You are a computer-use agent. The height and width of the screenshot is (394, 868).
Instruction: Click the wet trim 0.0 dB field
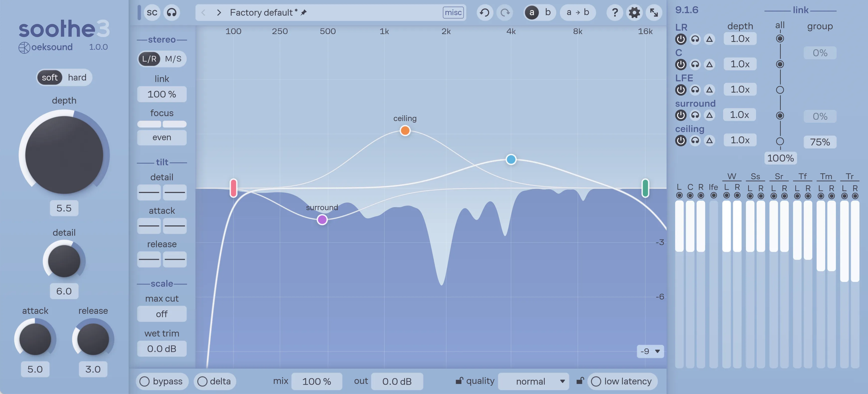pyautogui.click(x=162, y=349)
